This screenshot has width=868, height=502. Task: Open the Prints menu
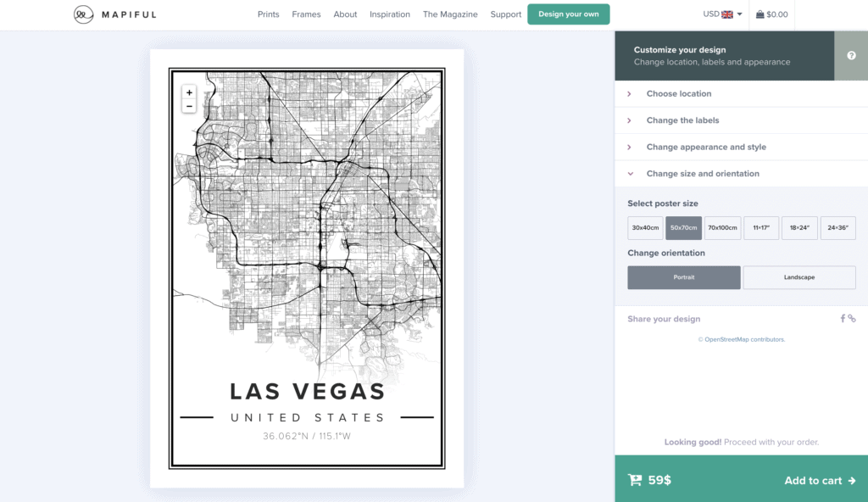pos(269,14)
